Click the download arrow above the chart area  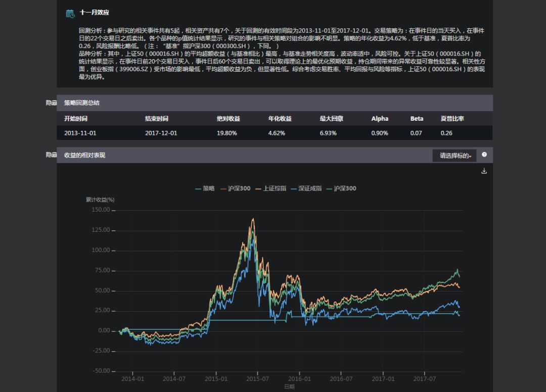(484, 171)
